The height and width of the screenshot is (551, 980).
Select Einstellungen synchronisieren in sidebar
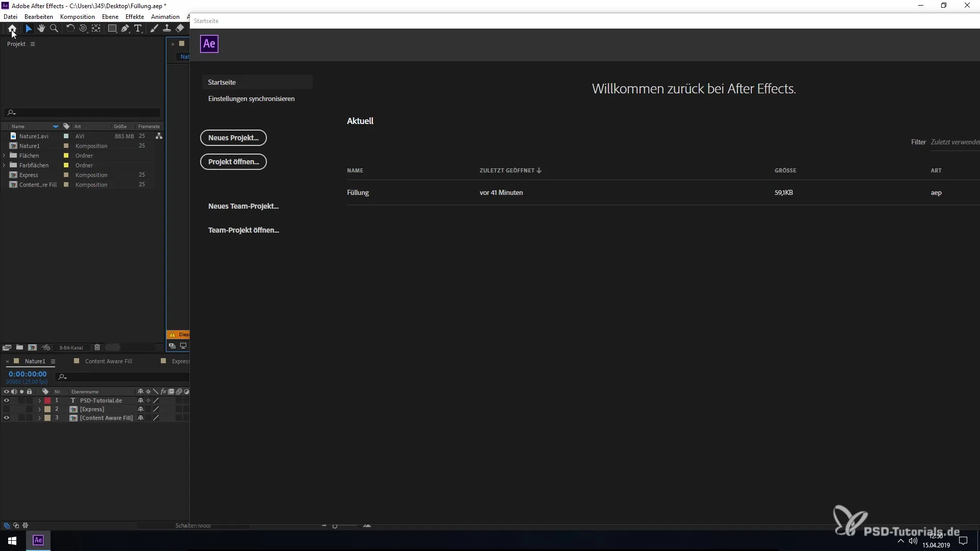pyautogui.click(x=251, y=99)
